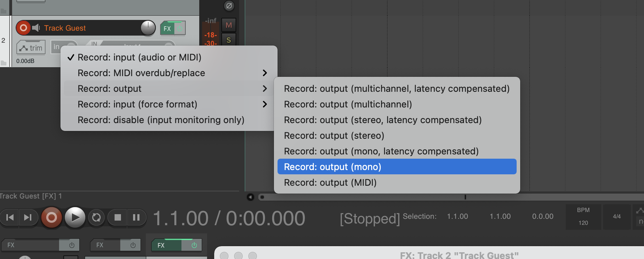
Task: Click the Track Guest volume knob
Action: (148, 28)
